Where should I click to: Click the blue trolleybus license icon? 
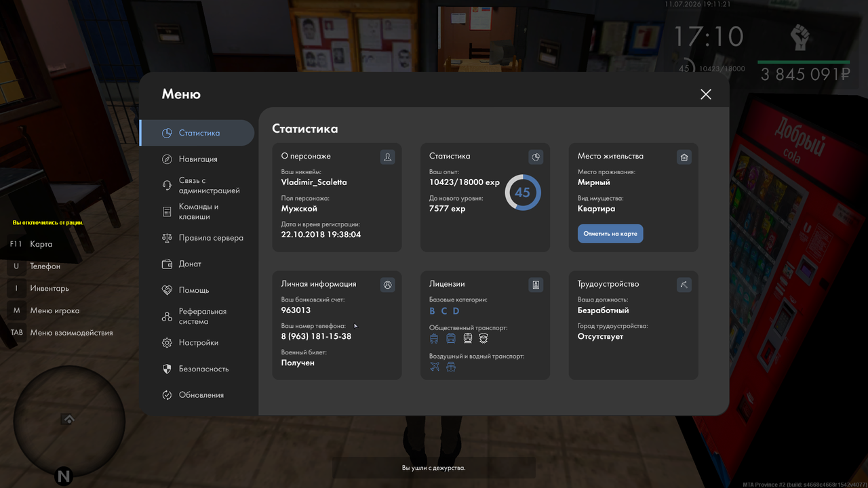pos(434,338)
